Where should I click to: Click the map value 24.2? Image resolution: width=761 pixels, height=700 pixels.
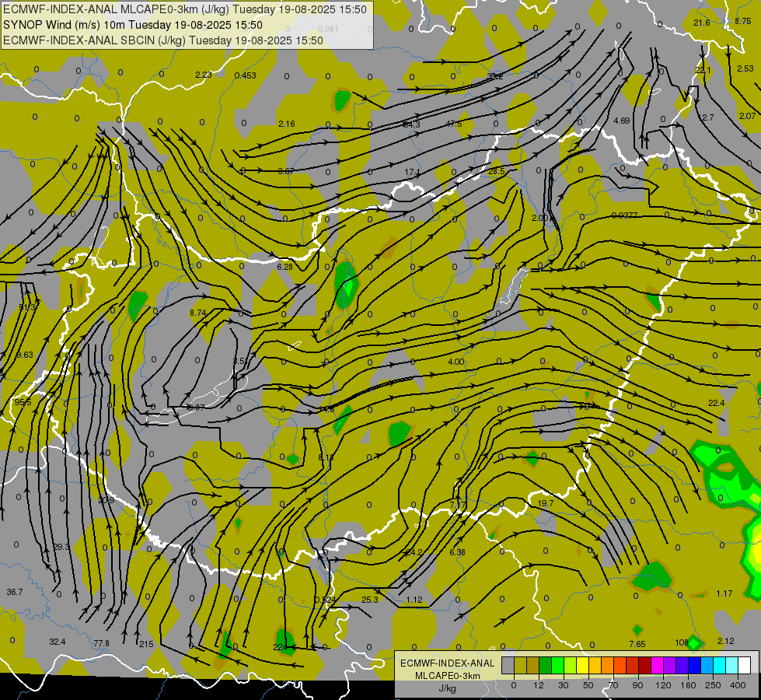click(414, 552)
